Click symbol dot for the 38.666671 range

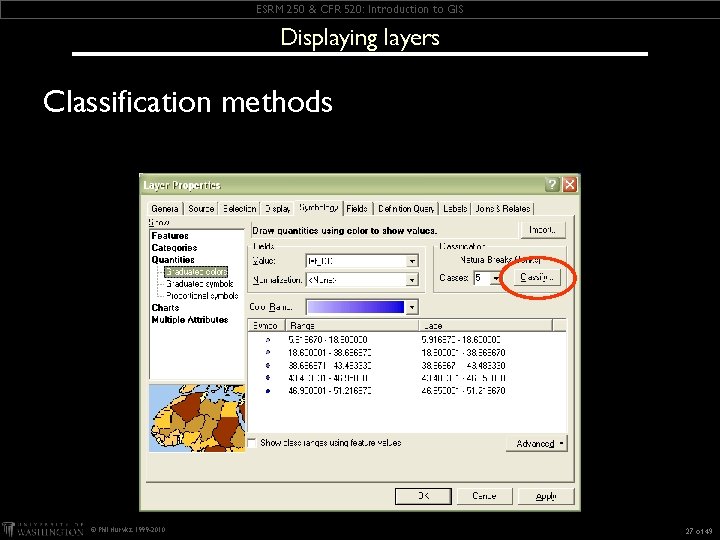268,366
